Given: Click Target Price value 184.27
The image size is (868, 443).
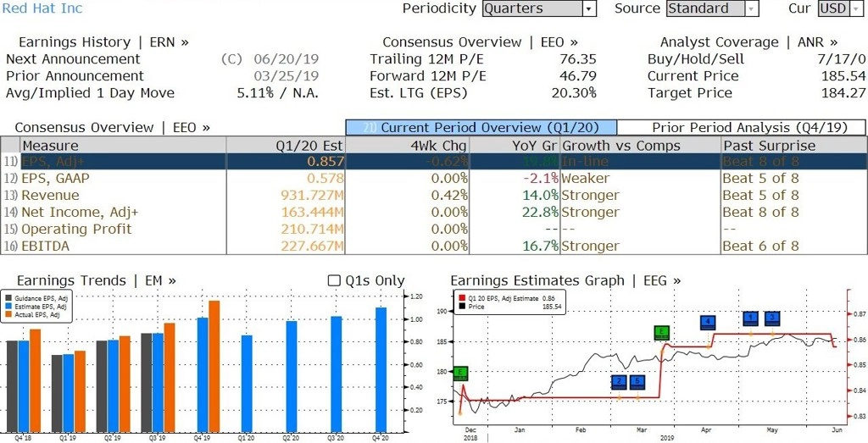Looking at the screenshot, I should coord(843,93).
